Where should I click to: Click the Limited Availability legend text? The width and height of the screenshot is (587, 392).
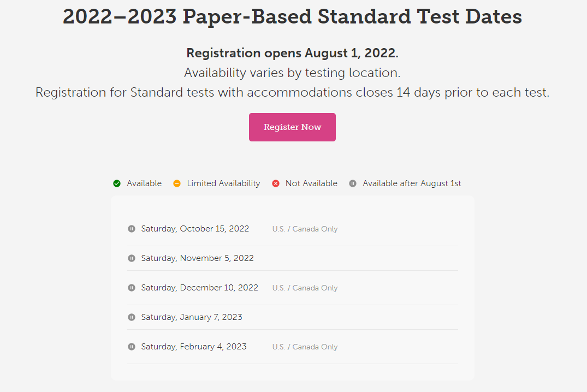point(223,183)
